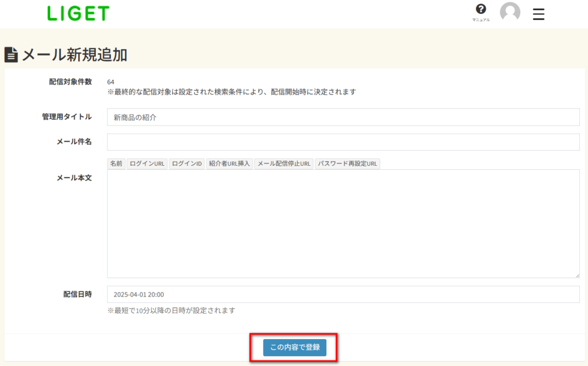
Task: Click the 最終的な配信対象 note text
Action: click(232, 92)
